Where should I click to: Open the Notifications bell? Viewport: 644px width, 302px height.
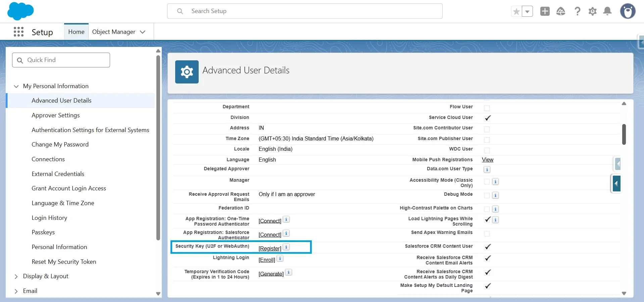tap(607, 11)
